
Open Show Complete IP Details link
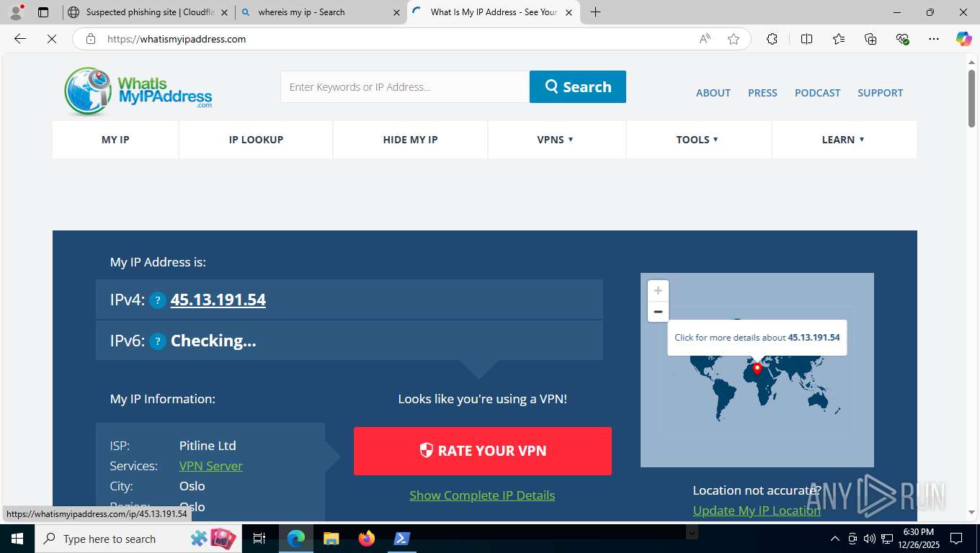pyautogui.click(x=482, y=495)
